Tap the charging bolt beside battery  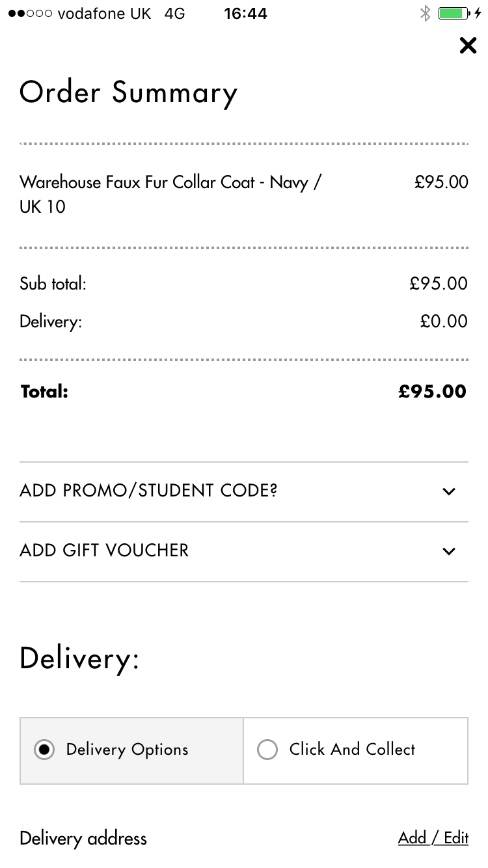478,14
